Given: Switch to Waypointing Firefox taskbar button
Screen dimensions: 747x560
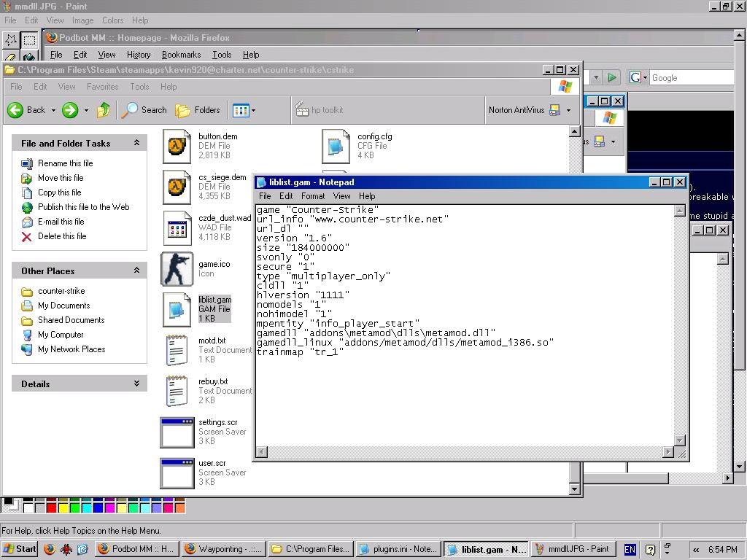Looking at the screenshot, I should tap(224, 549).
